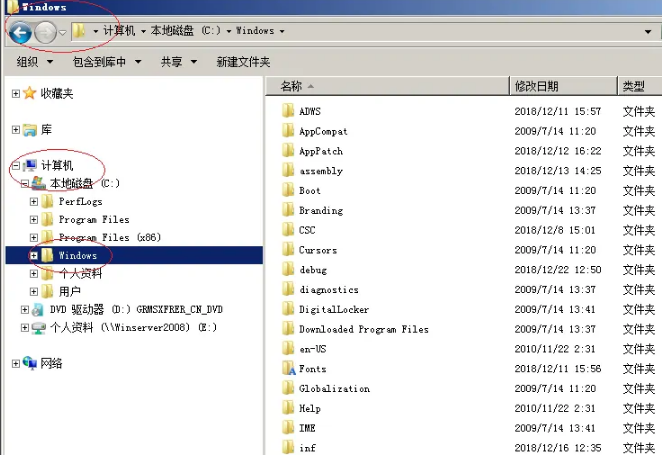Open the 包含到库中 menu
Image resolution: width=662 pixels, height=455 pixels.
[x=107, y=62]
